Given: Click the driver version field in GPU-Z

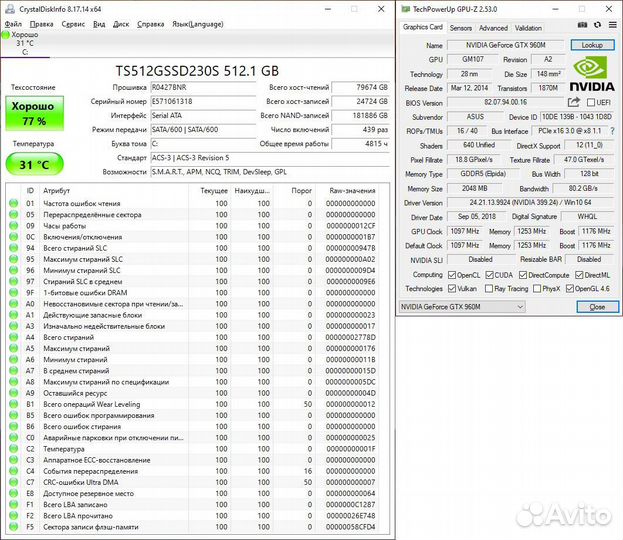Looking at the screenshot, I should coord(530,203).
